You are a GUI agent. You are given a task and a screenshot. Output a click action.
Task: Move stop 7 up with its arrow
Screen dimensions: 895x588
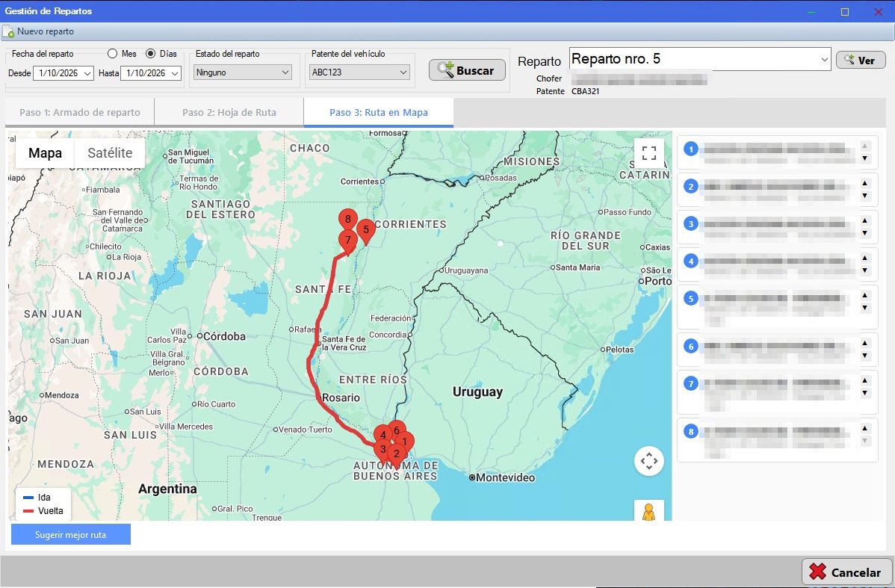click(x=865, y=380)
